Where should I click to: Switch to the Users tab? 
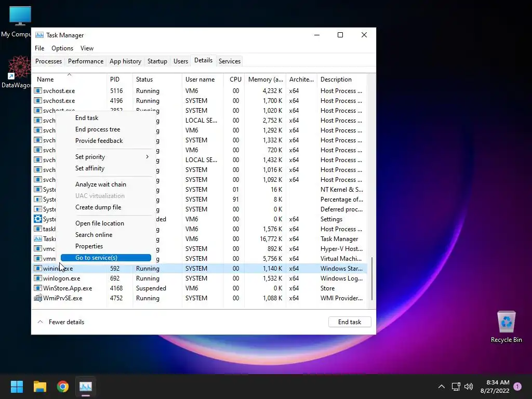180,61
